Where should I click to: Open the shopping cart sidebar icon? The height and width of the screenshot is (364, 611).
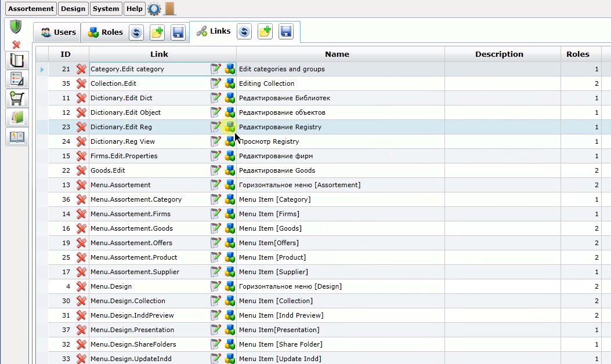17,99
